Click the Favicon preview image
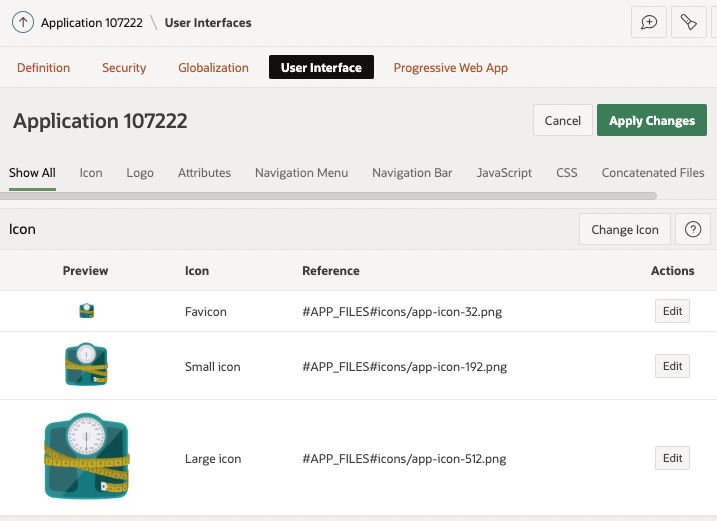717x521 pixels. pyautogui.click(x=86, y=311)
